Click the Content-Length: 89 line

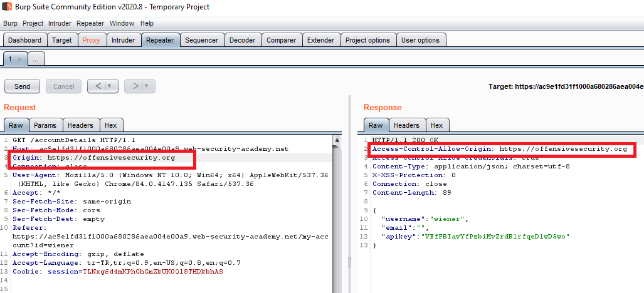[411, 193]
